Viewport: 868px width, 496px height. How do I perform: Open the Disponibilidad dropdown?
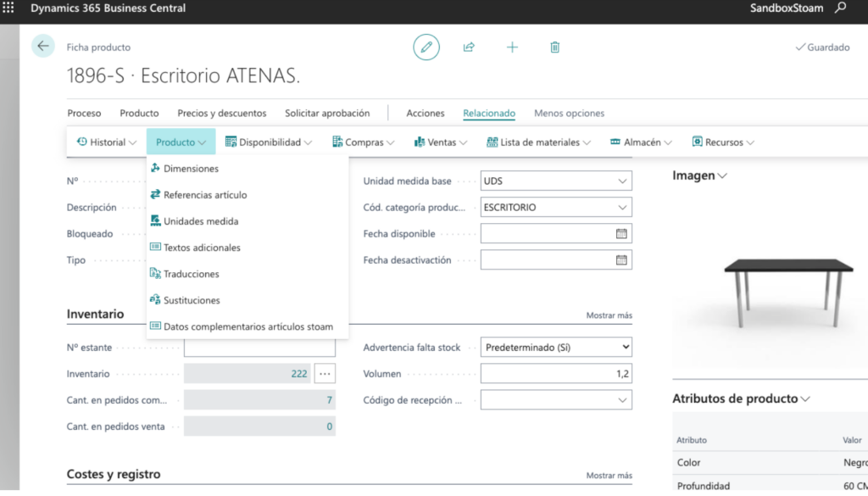click(269, 142)
